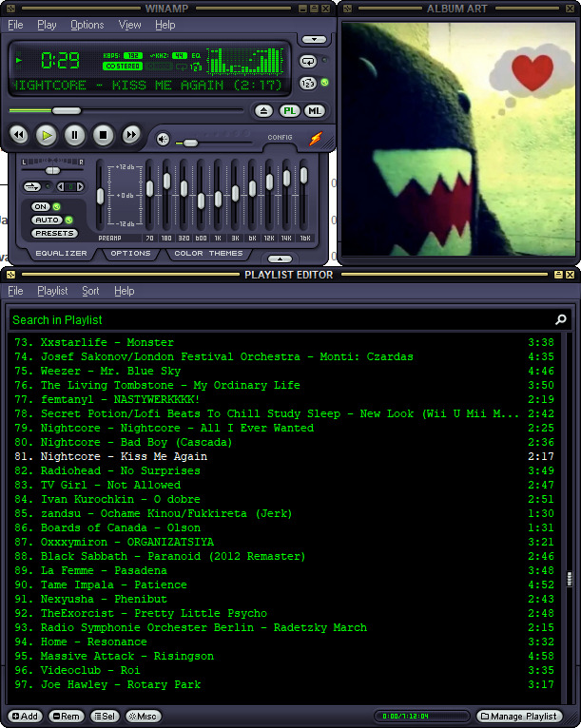Select Radiohead - No Surprises track

[283, 470]
